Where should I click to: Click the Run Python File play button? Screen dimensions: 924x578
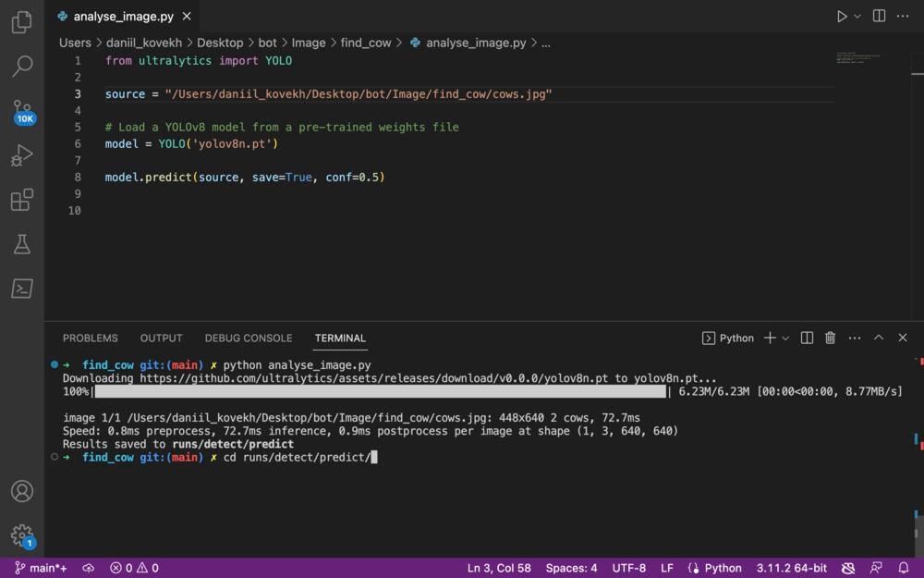click(x=841, y=17)
